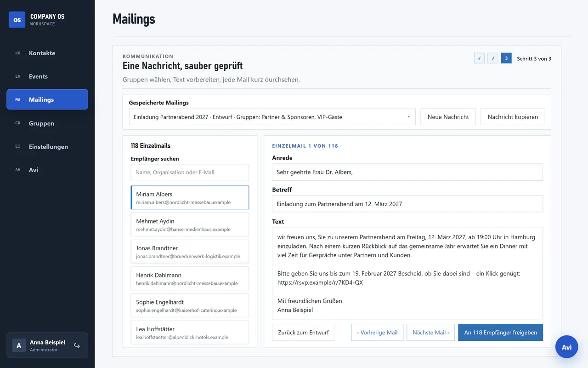Select the step 3 indicator
This screenshot has width=588, height=368.
pyautogui.click(x=506, y=58)
